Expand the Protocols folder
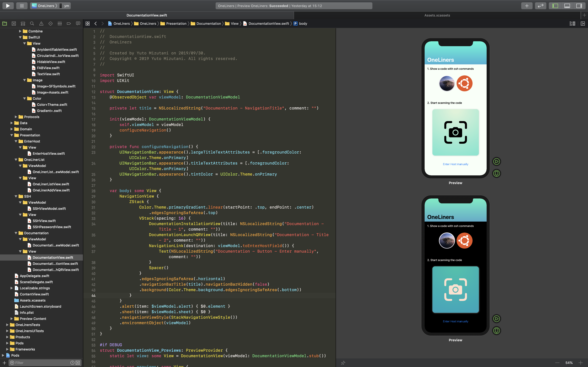The height and width of the screenshot is (367, 588). pyautogui.click(x=16, y=117)
